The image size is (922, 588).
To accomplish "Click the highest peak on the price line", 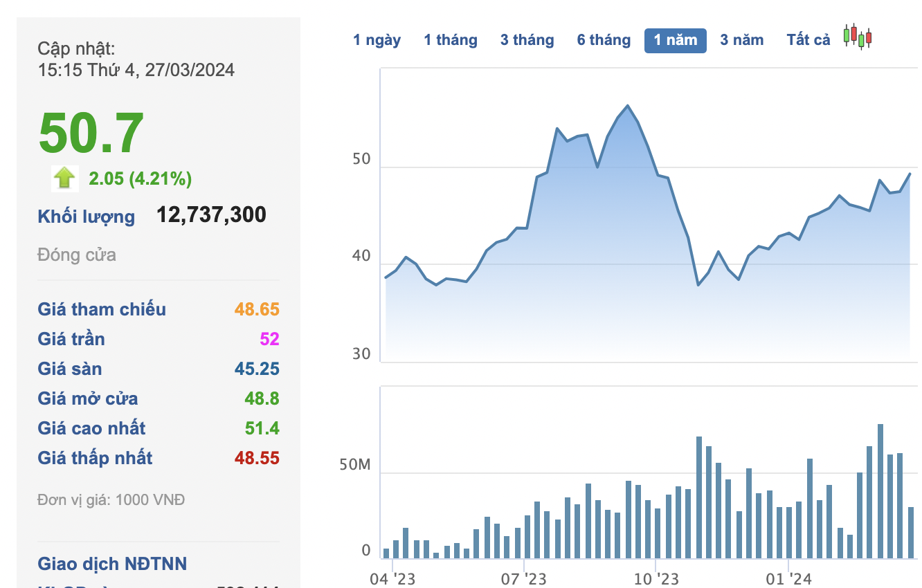I will point(627,106).
